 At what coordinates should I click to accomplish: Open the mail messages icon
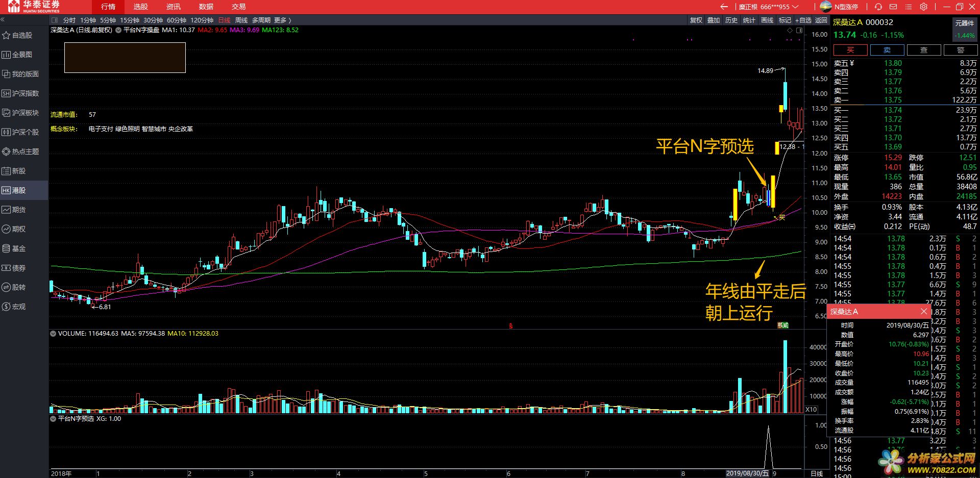pos(893,7)
